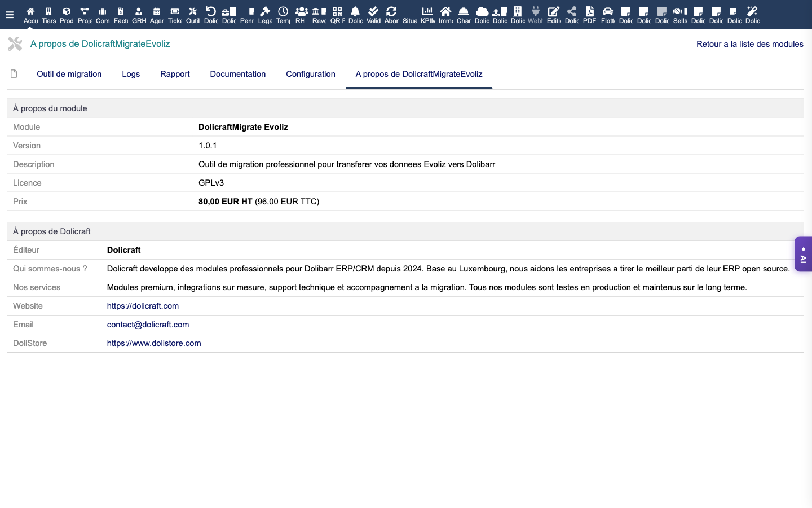Click the bell notification module icon
Screen dimensions: 812x508
pyautogui.click(x=355, y=11)
